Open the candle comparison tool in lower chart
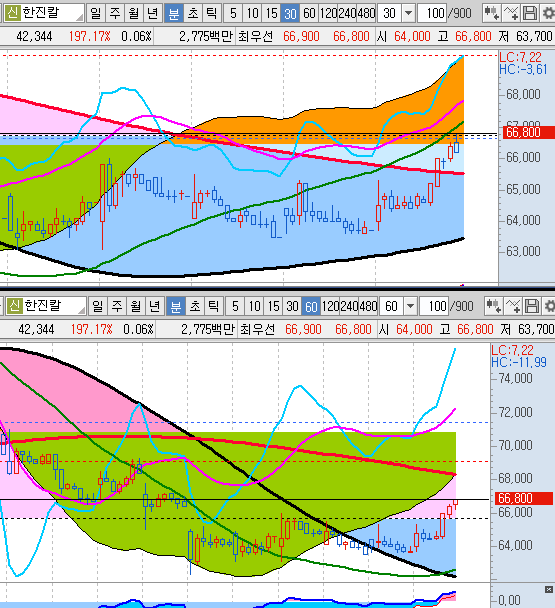Screen dimensions: 555x608 click(493, 306)
